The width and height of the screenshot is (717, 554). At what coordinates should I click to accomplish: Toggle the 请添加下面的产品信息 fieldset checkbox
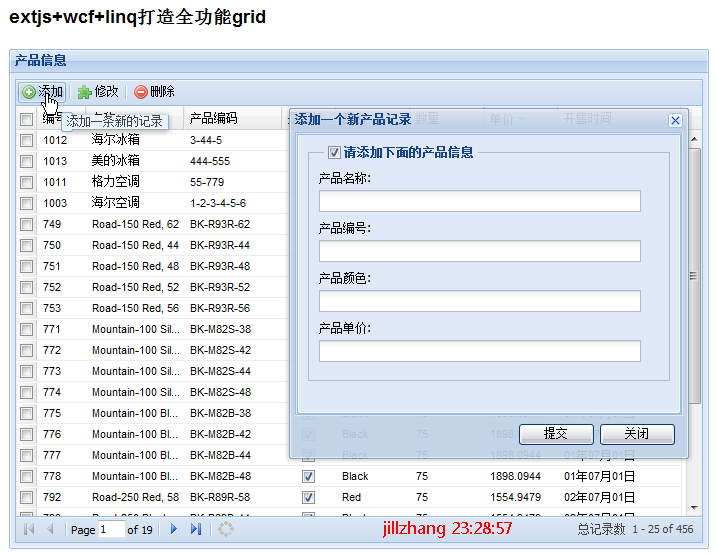334,153
